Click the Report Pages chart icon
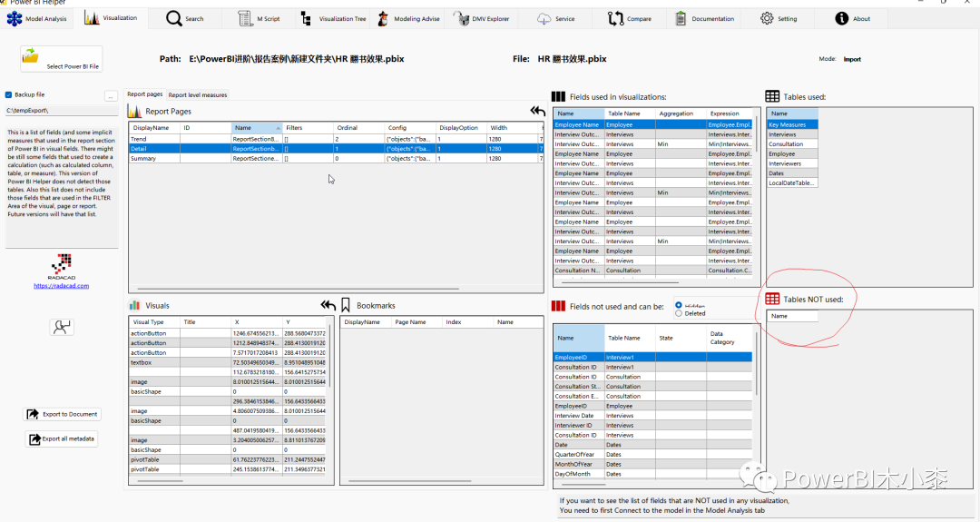 (134, 112)
